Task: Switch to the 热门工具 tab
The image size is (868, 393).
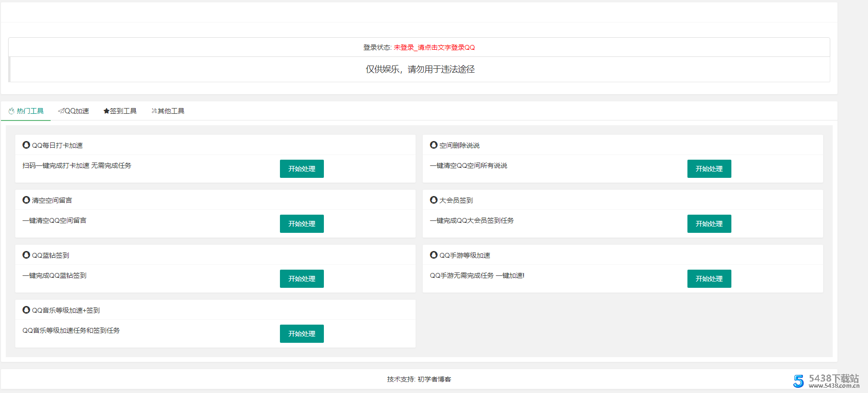Action: point(26,111)
